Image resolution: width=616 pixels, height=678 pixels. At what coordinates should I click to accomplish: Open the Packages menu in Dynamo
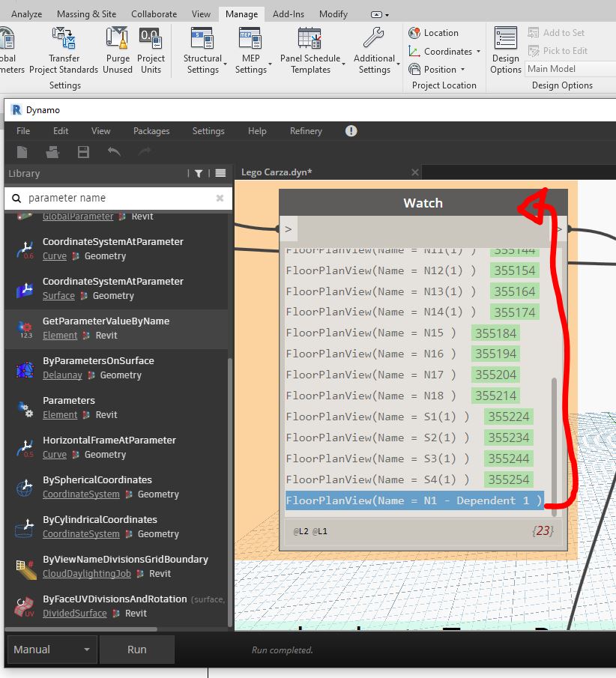click(x=151, y=130)
